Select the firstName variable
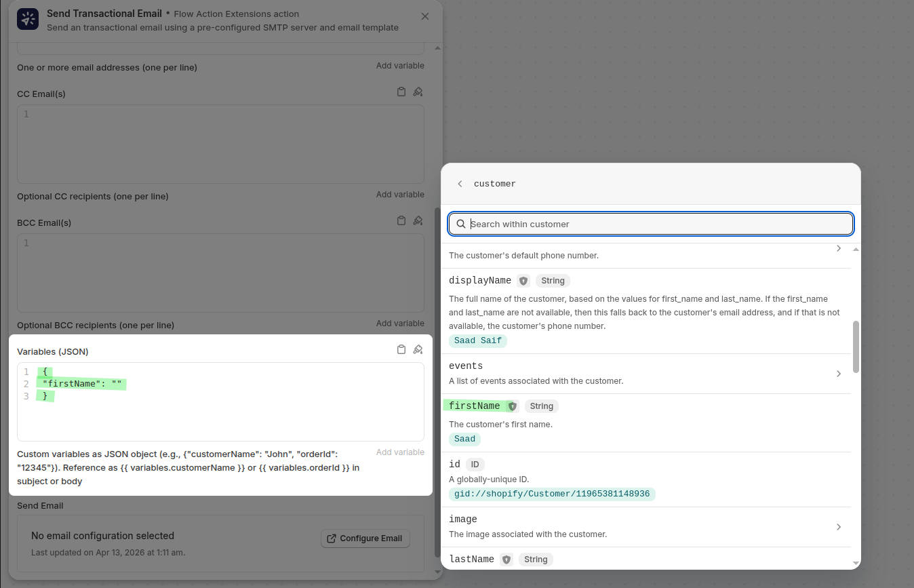This screenshot has width=914, height=588. [475, 406]
